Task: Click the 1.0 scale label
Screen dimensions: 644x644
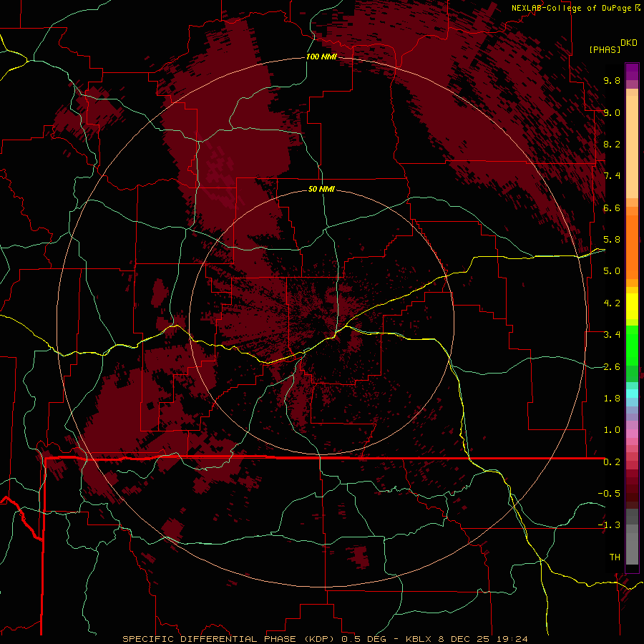Action: coord(612,430)
